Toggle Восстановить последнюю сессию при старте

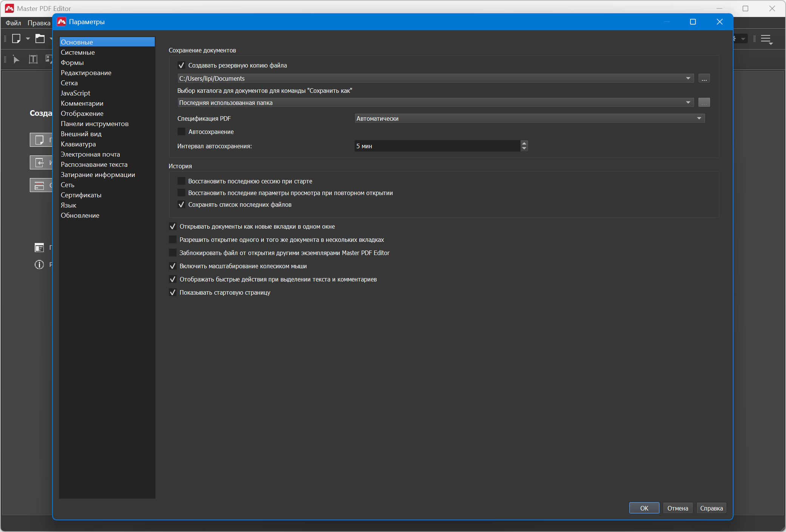pos(182,181)
